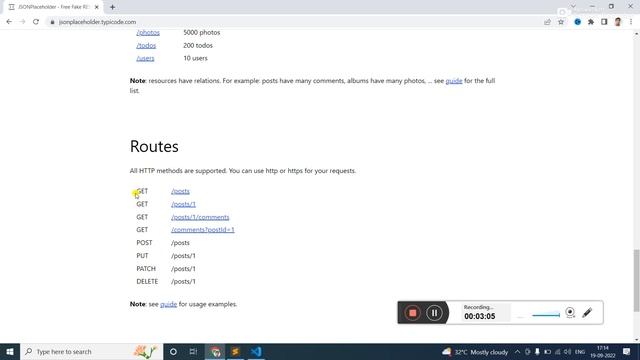The width and height of the screenshot is (640, 360).
Task: Pause the screen recording
Action: pos(434,313)
